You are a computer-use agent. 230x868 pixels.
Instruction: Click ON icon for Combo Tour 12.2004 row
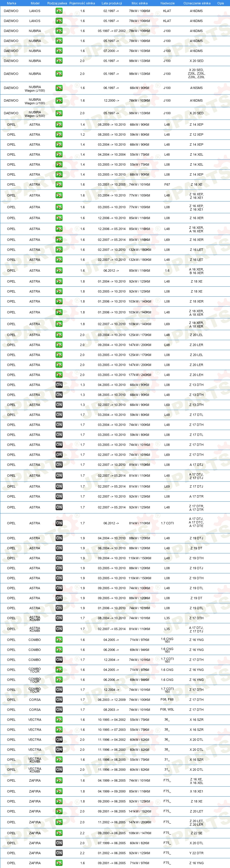59,690
